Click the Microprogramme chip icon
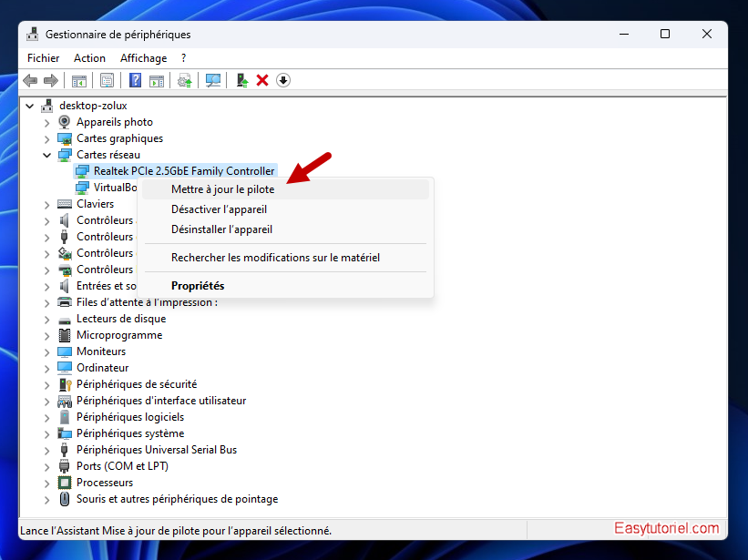This screenshot has height=560, width=748. pos(65,335)
